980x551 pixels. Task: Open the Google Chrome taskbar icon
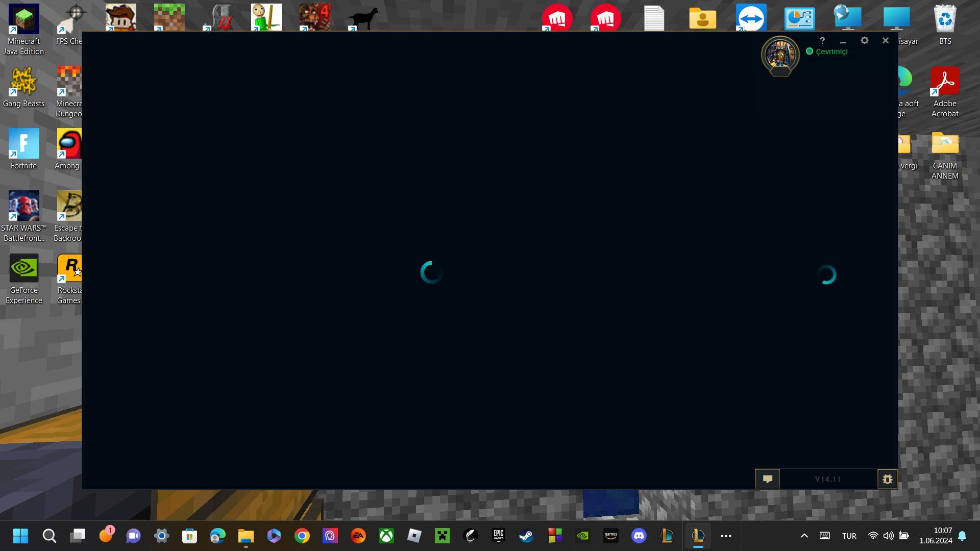[x=302, y=536]
